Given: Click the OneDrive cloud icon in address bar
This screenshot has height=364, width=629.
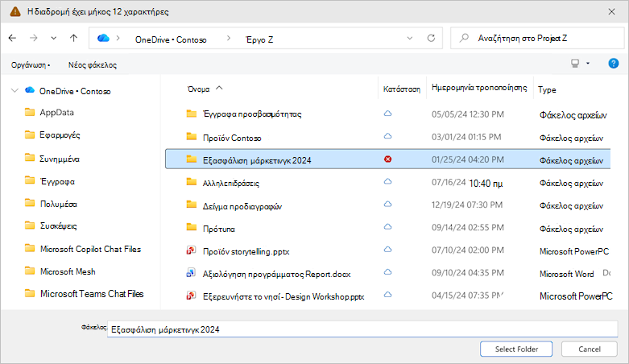Looking at the screenshot, I should pyautogui.click(x=103, y=38).
